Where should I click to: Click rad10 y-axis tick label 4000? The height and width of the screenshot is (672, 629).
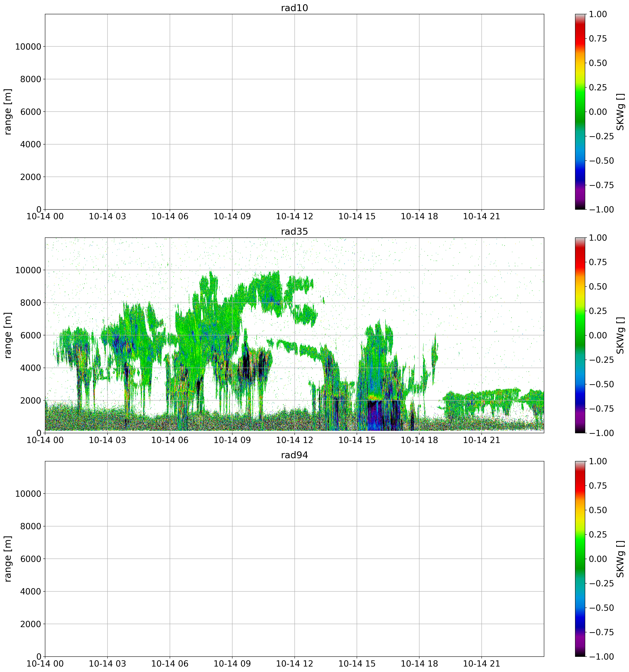coord(30,144)
